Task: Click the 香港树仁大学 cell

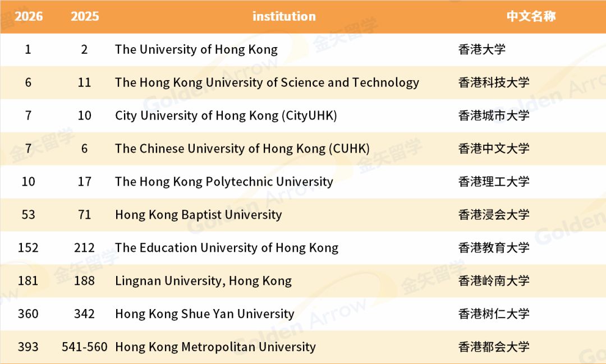Action: point(494,314)
